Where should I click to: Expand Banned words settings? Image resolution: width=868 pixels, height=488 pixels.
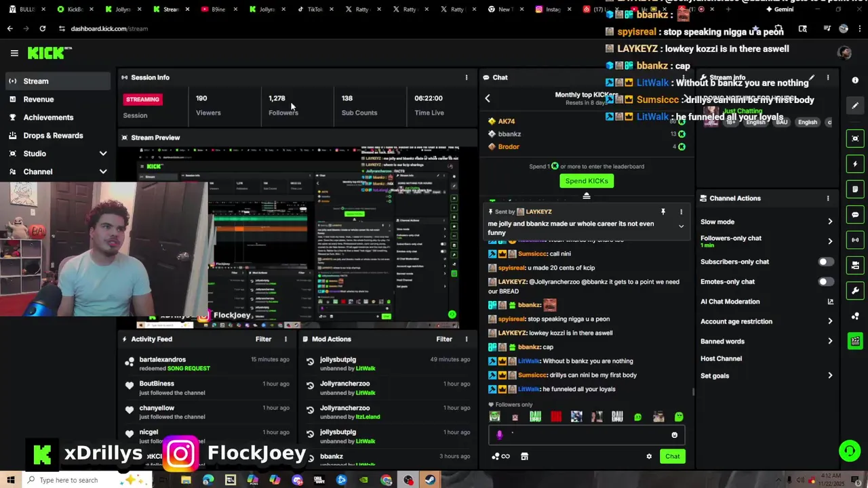(830, 342)
